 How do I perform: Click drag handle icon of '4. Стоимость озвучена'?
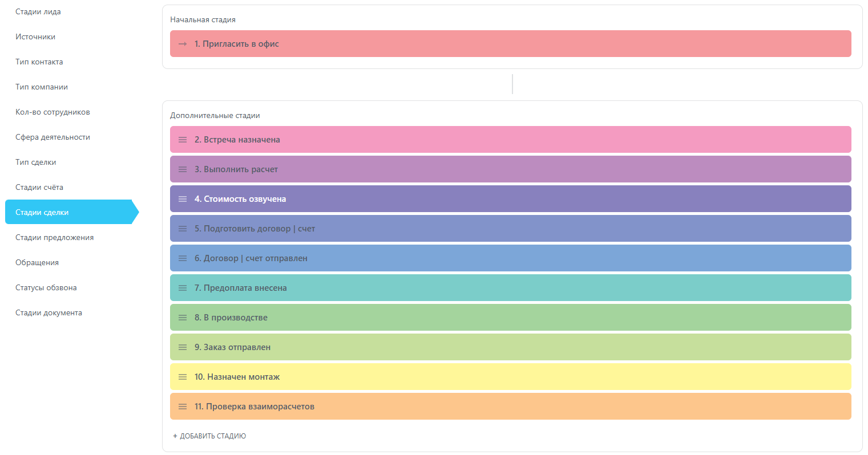183,199
